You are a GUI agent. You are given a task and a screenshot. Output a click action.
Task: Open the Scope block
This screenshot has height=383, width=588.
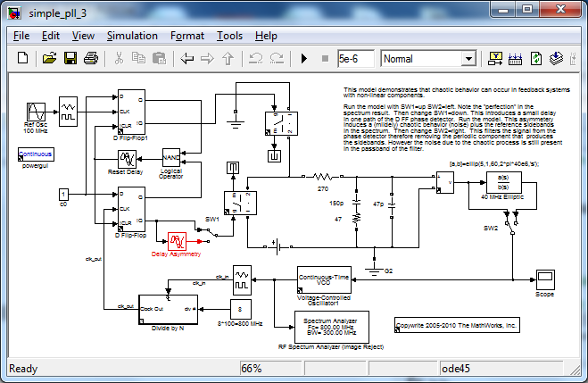(x=544, y=277)
